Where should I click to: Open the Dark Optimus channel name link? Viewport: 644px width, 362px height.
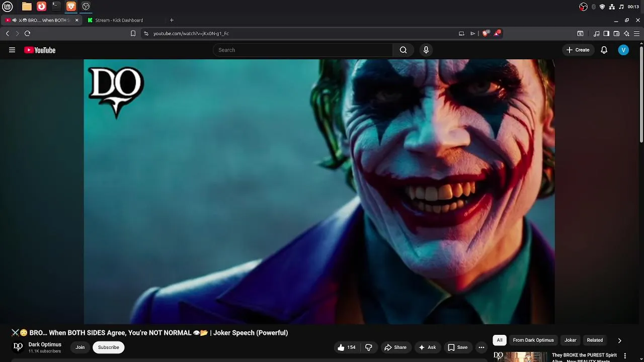(45, 344)
